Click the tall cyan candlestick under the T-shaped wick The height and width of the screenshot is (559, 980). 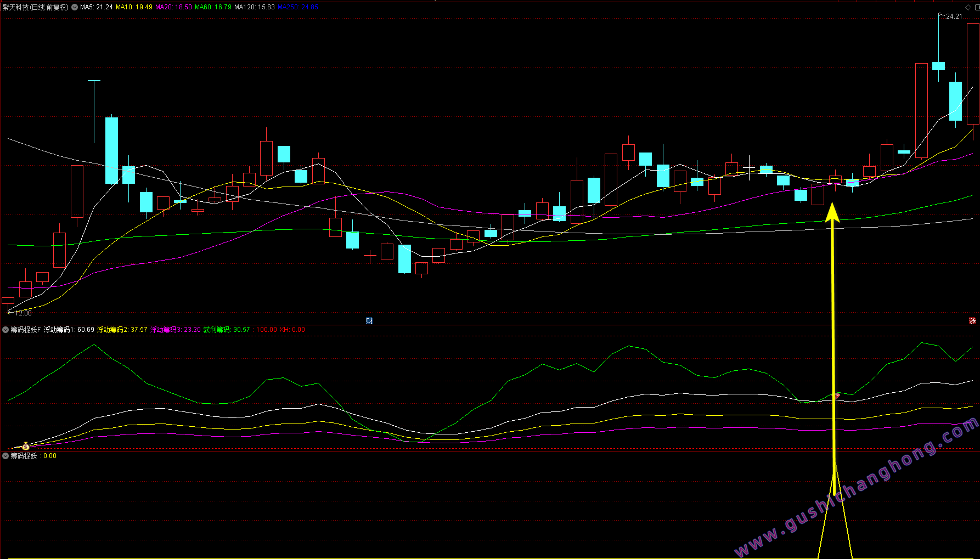tap(111, 150)
